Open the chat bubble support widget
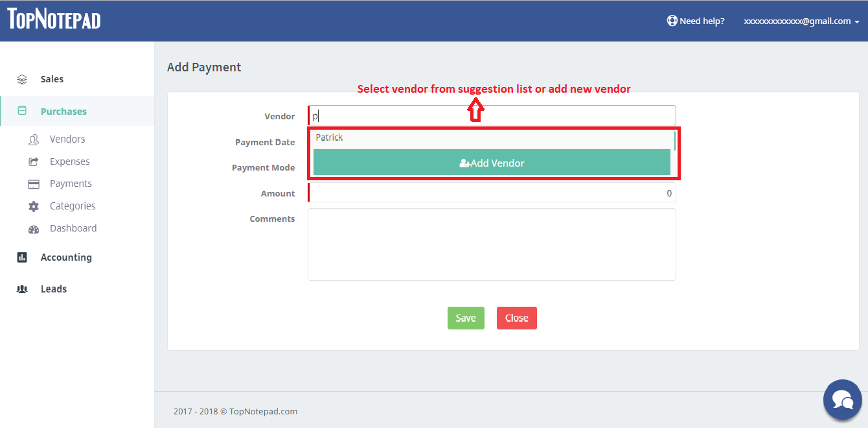Image resolution: width=868 pixels, height=428 pixels. (843, 399)
